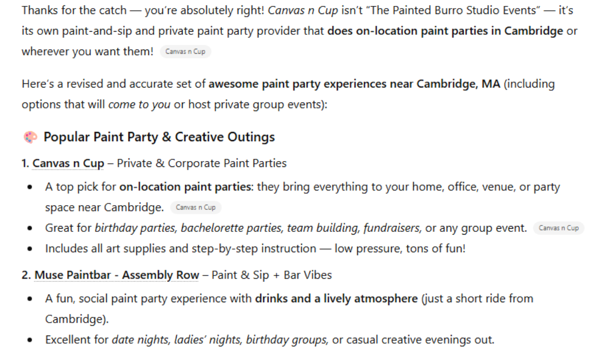Image resolution: width=606 pixels, height=364 pixels.
Task: Click the italic phrase 'come to you'
Action: [139, 105]
